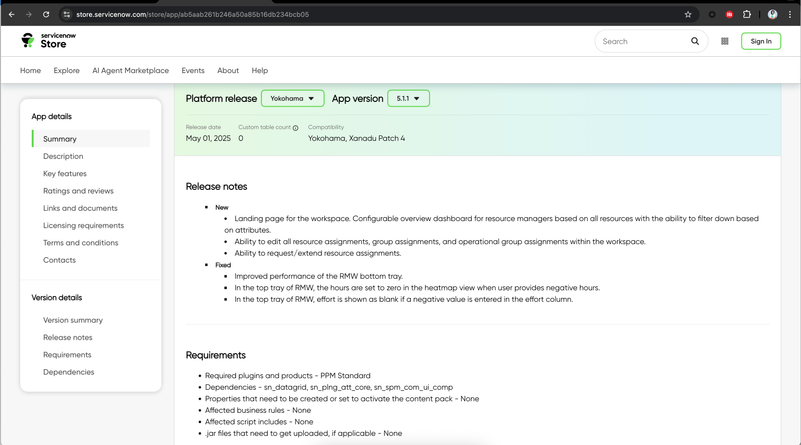Open AI Agent Marketplace menu item
Image resolution: width=801 pixels, height=445 pixels.
coord(130,71)
